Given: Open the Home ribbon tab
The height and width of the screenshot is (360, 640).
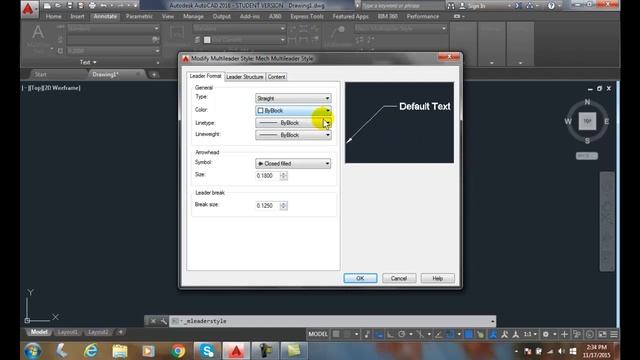Looking at the screenshot, I should click(53, 16).
